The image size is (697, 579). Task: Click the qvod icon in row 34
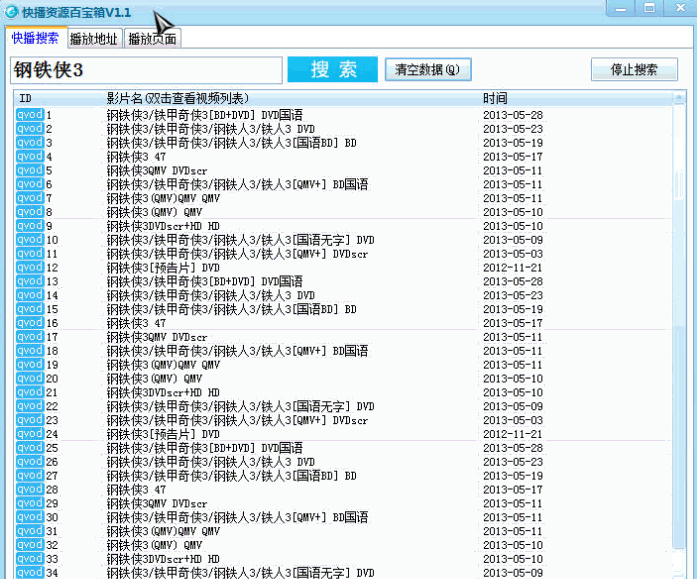[30, 572]
